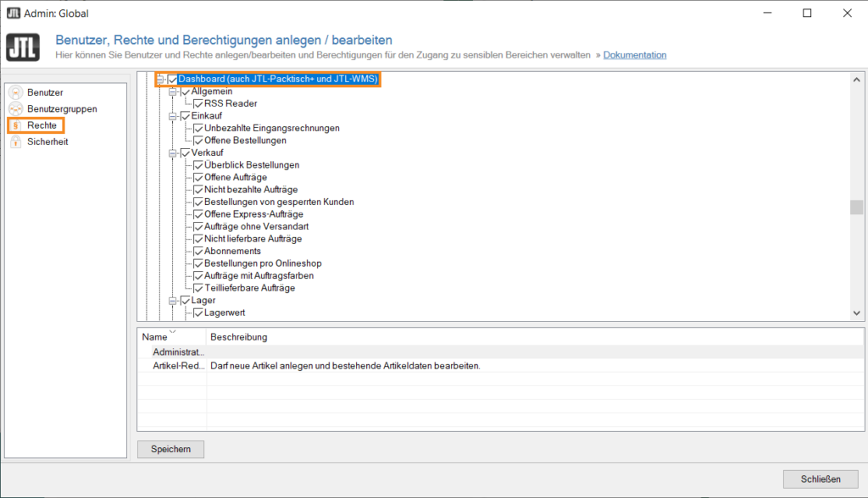Uncheck the RSS Reader checkbox
The height and width of the screenshot is (498, 868).
pyautogui.click(x=198, y=103)
